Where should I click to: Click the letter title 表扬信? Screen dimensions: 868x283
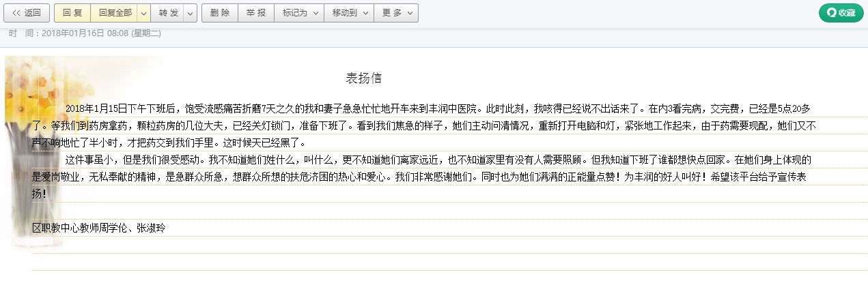[x=364, y=78]
